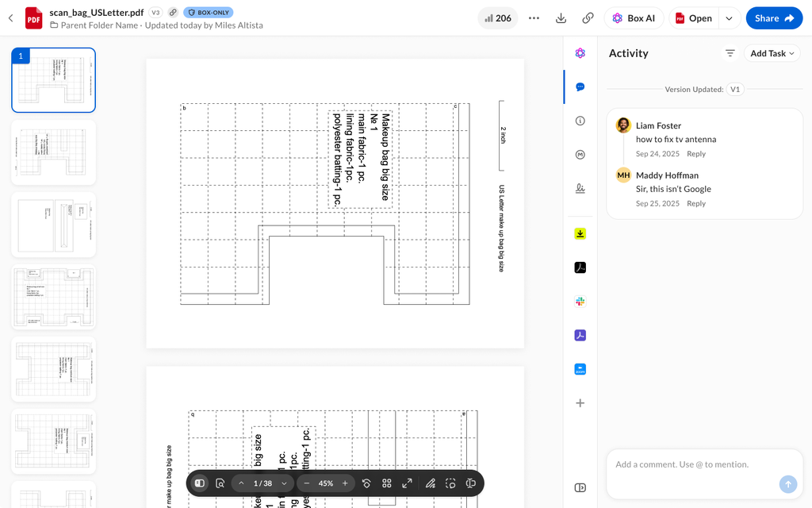Collapse the right sidebar panel

point(580,488)
